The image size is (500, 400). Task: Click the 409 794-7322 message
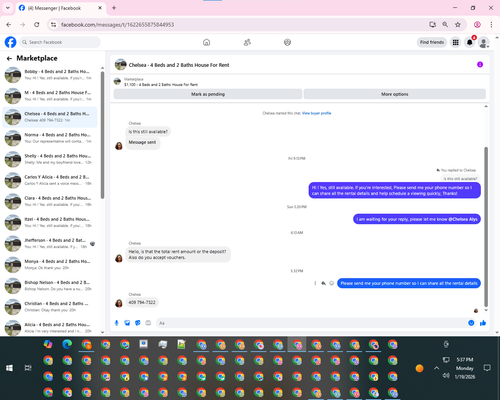point(142,302)
